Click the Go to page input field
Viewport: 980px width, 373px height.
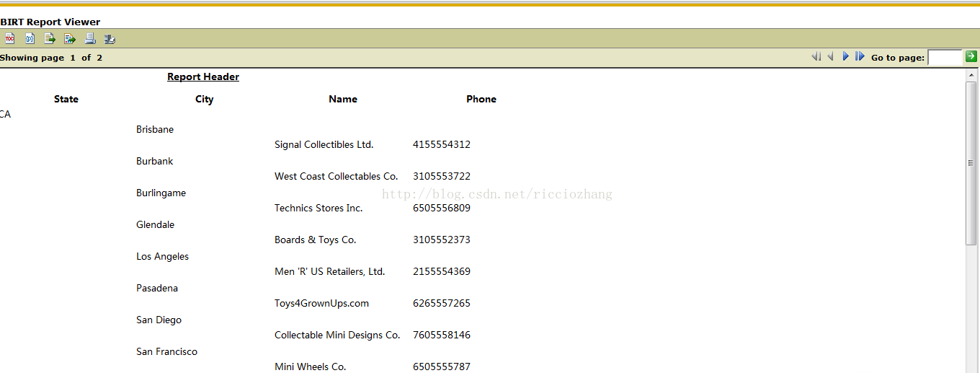tap(945, 57)
